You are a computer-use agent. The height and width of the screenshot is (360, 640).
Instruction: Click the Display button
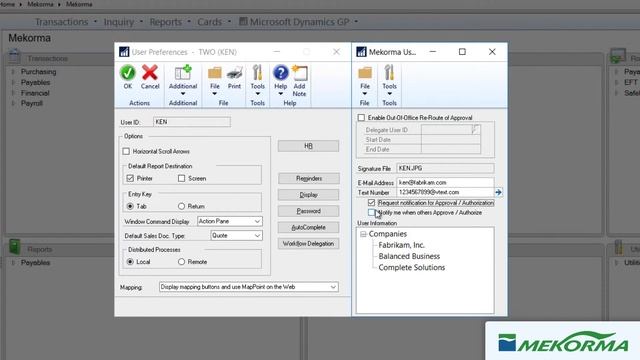(x=309, y=195)
